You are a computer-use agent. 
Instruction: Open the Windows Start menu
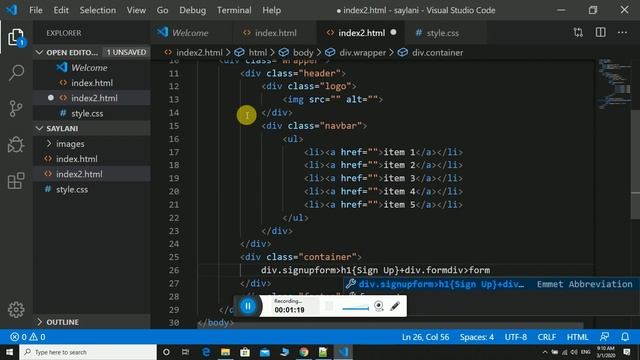pyautogui.click(x=9, y=352)
